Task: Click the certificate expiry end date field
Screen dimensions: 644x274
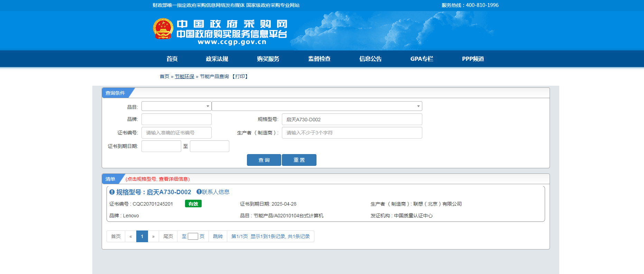Action: click(210, 146)
